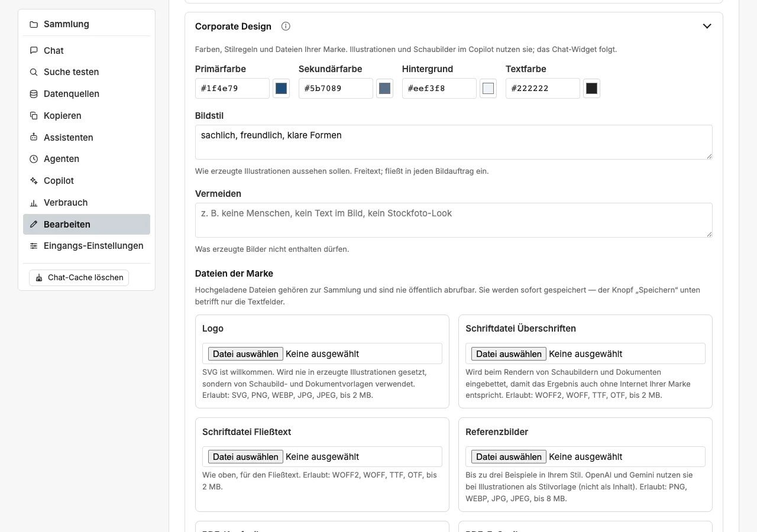
Task: Open Kopieren in the sidebar
Action: [86, 116]
